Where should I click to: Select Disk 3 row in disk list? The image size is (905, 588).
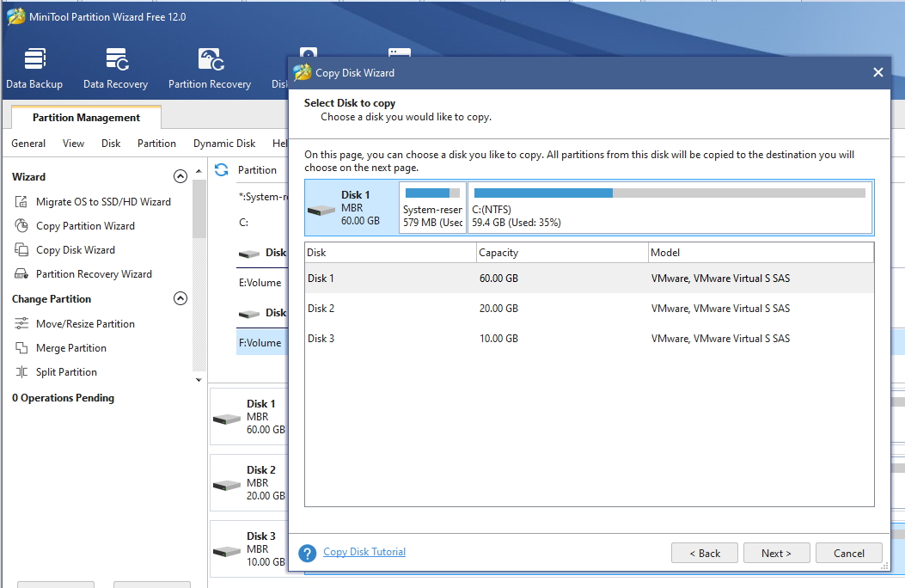pos(590,338)
